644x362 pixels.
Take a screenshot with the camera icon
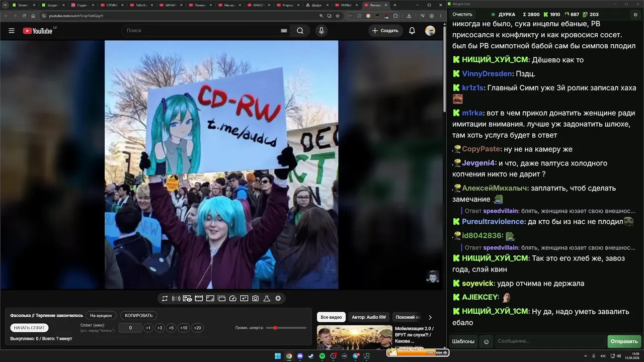[256, 298]
